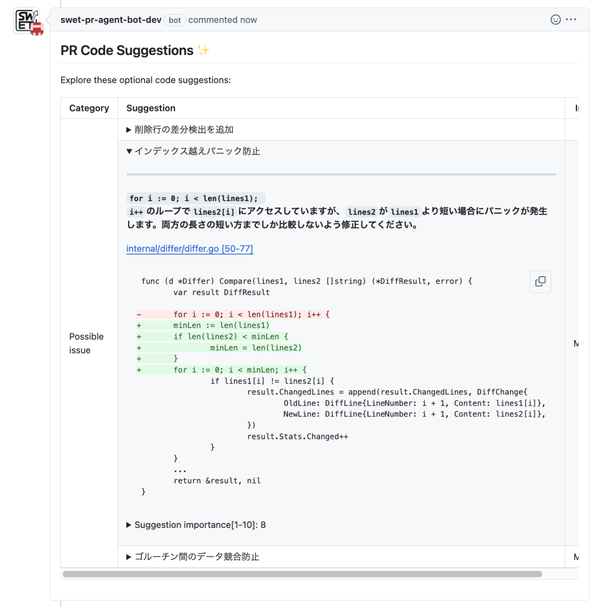Click the Possible issue category cell
Viewport: 600px width, 607px height.
(88, 344)
